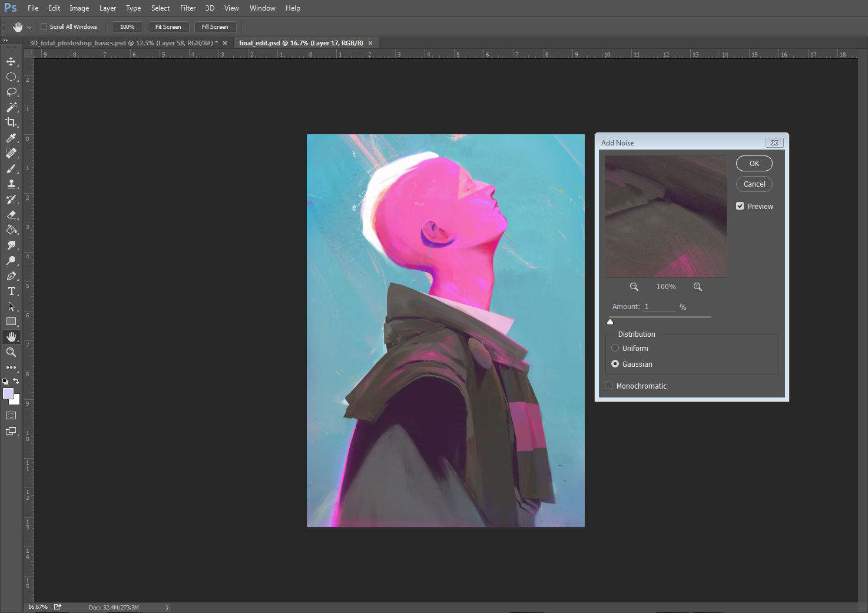Switch to 3D_total_photoshop_basics.psd tab
Screen dimensions: 868x613
tap(123, 43)
